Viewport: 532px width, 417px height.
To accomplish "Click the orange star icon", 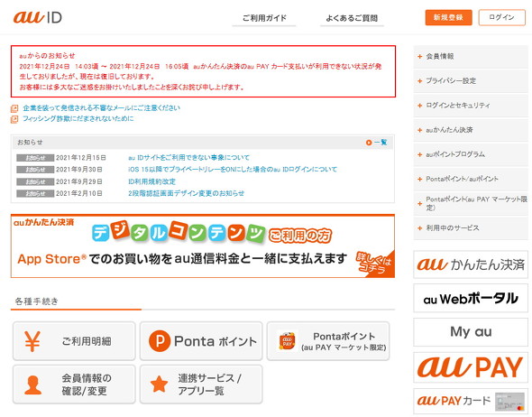I will (159, 385).
